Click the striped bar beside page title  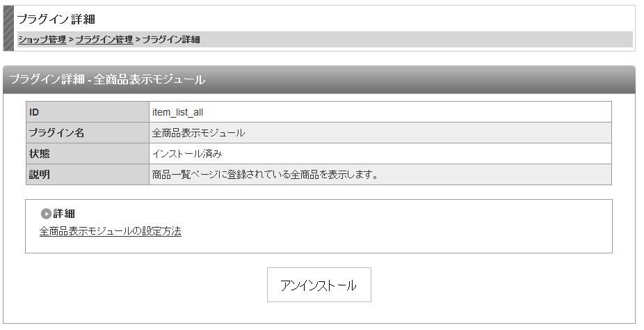point(8,29)
